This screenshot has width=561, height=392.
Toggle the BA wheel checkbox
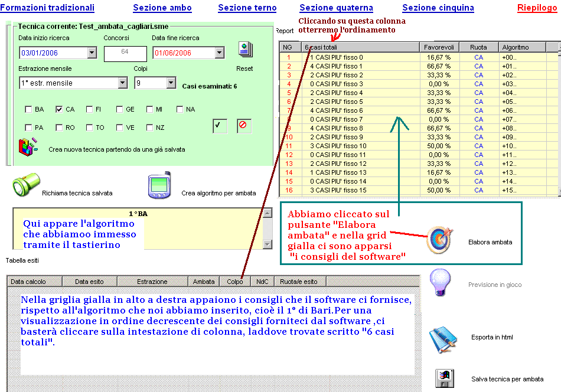28,109
